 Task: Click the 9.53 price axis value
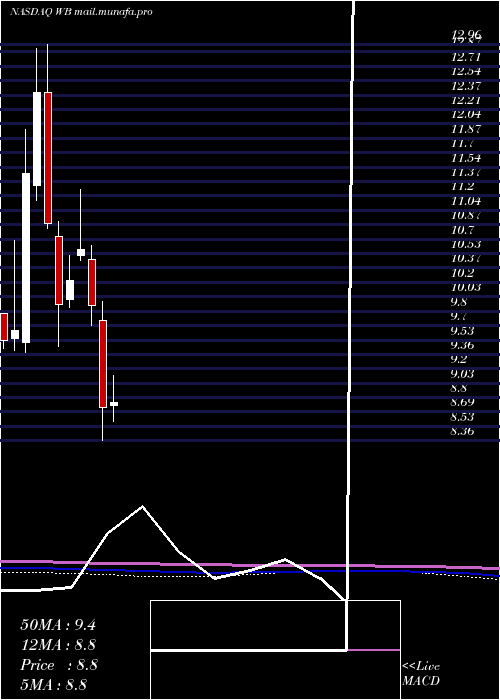click(x=463, y=331)
